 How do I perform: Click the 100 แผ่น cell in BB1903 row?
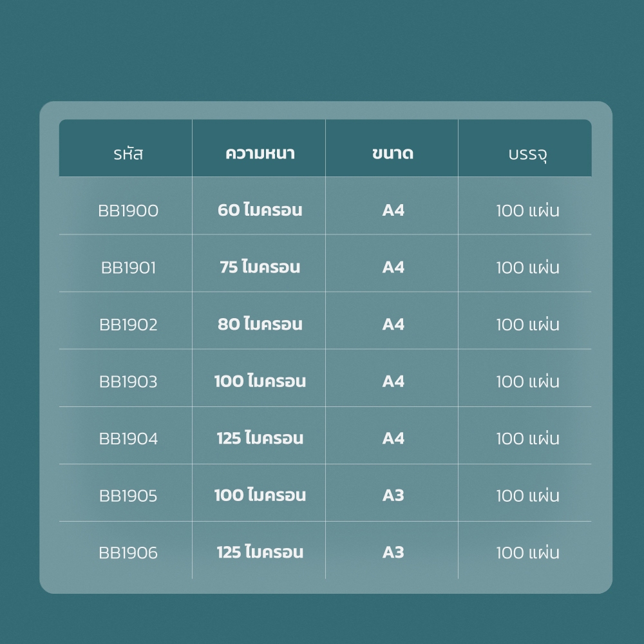point(527,381)
